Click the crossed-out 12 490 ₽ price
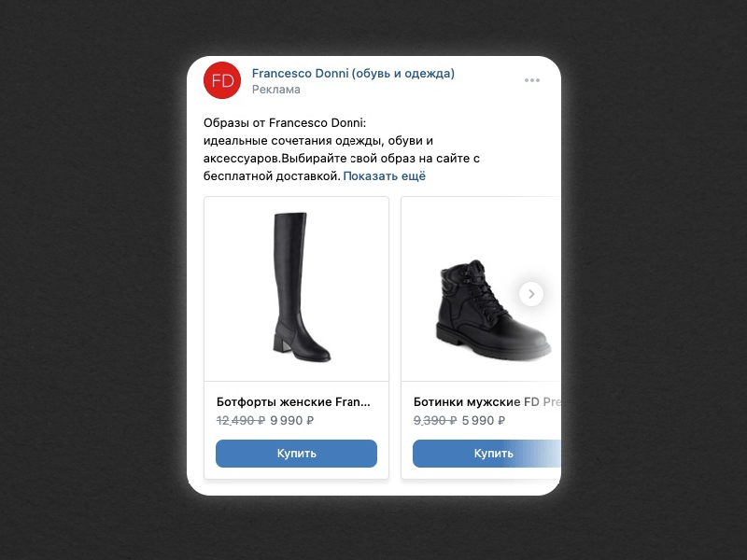747x560 pixels. tap(241, 421)
